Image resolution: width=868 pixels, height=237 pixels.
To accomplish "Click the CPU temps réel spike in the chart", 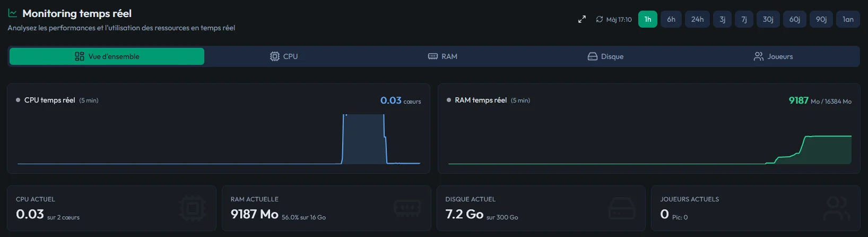I will [364, 139].
